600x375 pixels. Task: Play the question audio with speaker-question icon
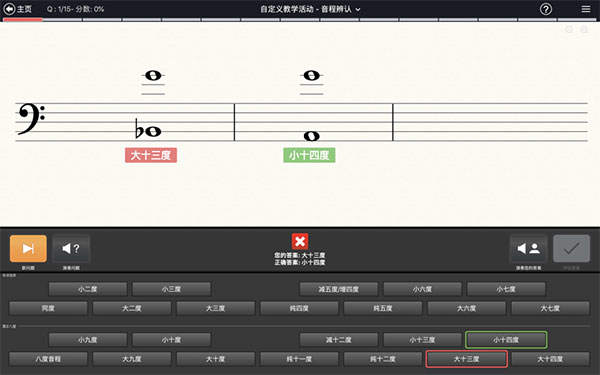pos(71,249)
